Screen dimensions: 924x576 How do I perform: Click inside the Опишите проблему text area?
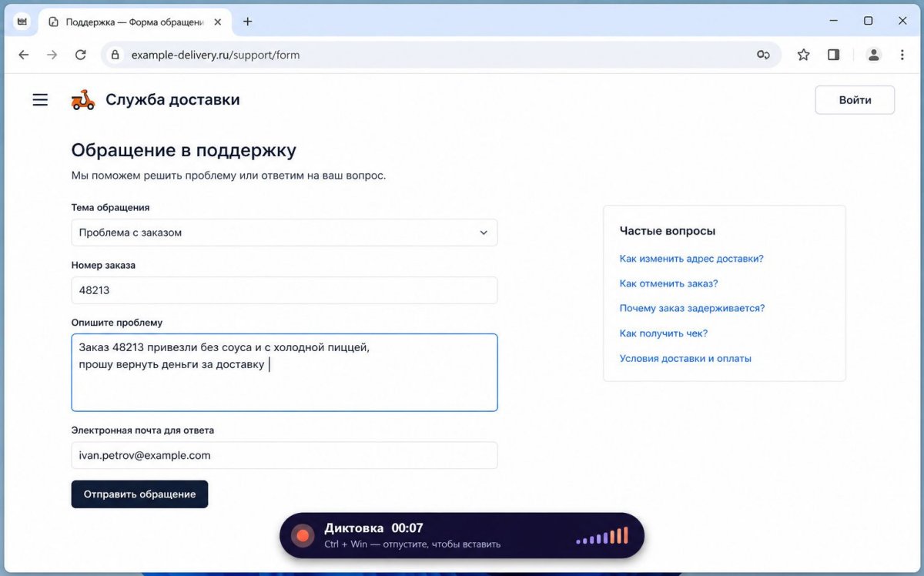coord(284,373)
